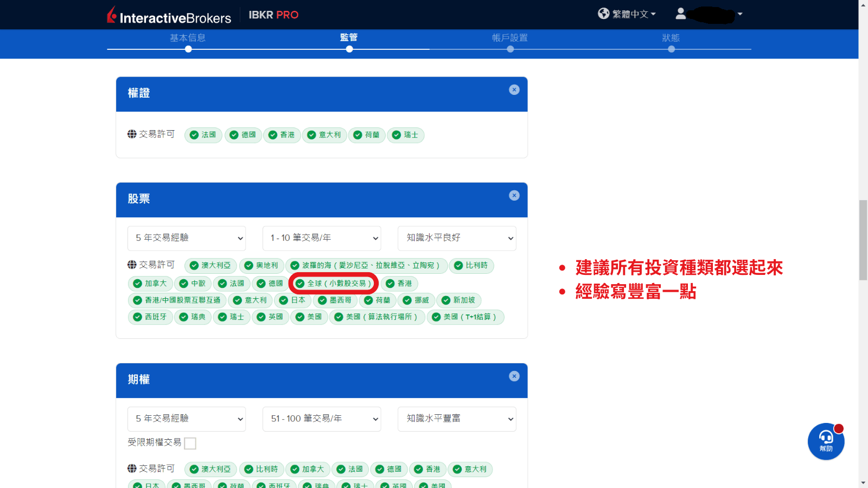868x488 pixels.
Task: Remove the 期權 panel using the X icon
Action: [514, 376]
